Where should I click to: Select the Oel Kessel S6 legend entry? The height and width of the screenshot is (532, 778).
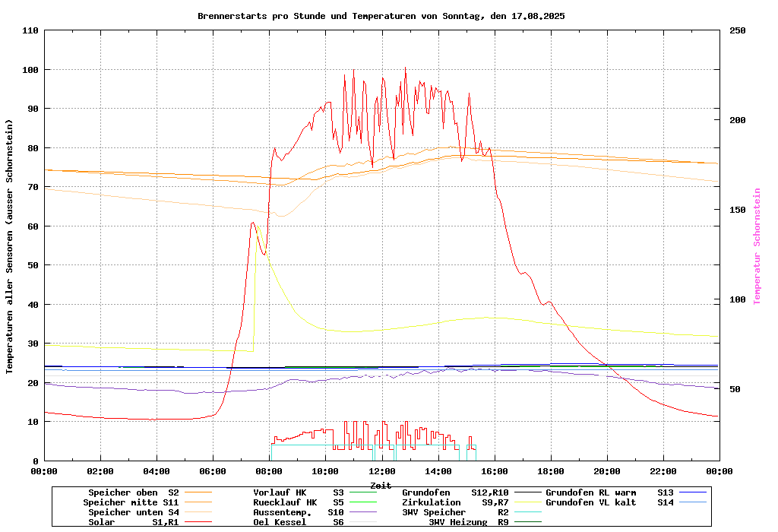(x=298, y=522)
